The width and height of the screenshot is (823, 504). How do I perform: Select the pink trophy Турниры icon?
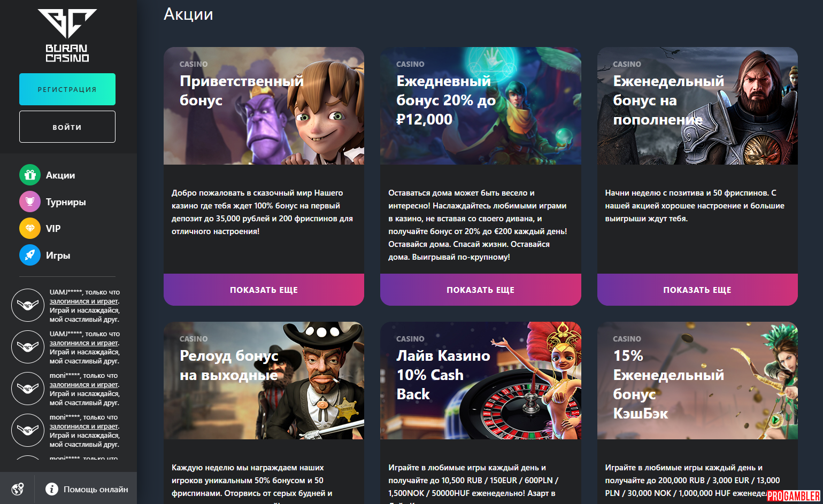click(30, 201)
